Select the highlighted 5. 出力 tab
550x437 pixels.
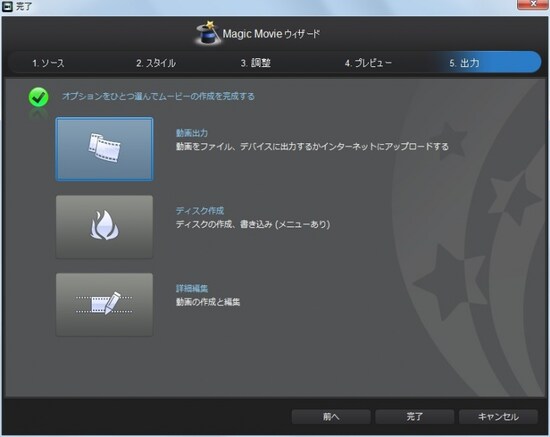[464, 63]
